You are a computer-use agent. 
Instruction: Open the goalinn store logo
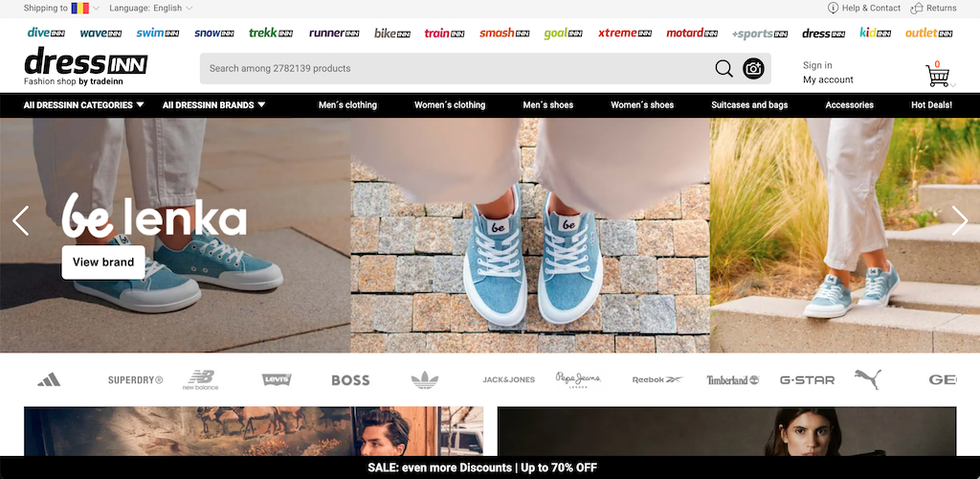coord(563,33)
